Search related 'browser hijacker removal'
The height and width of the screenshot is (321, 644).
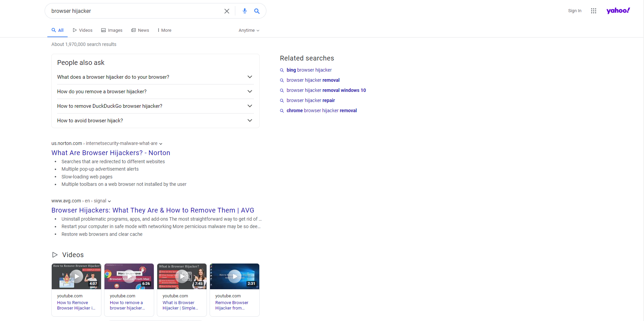tap(313, 80)
